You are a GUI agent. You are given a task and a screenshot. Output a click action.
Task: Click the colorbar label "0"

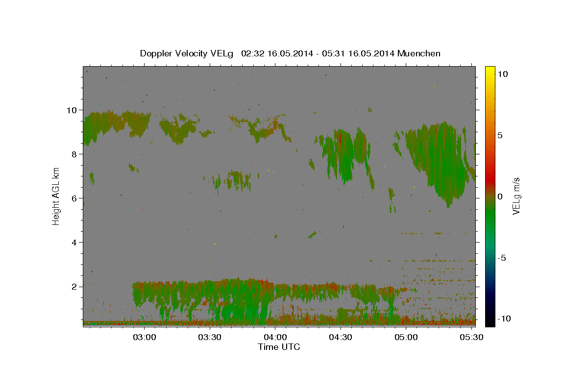pos(500,196)
